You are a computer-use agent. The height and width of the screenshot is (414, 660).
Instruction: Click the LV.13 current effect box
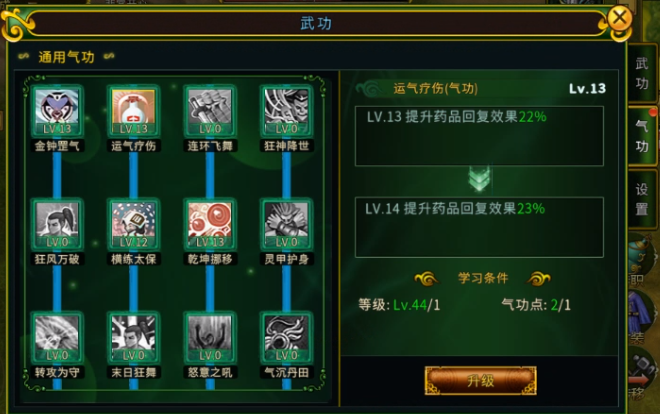[479, 136]
